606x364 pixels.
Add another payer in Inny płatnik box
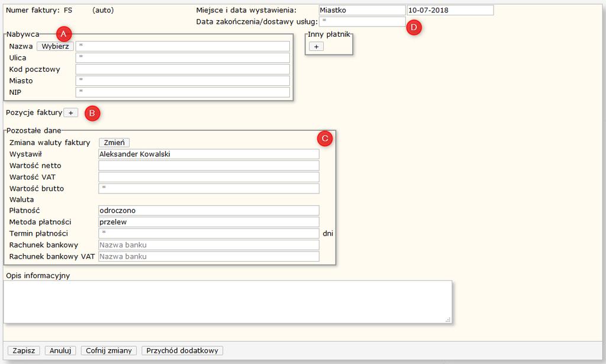316,47
